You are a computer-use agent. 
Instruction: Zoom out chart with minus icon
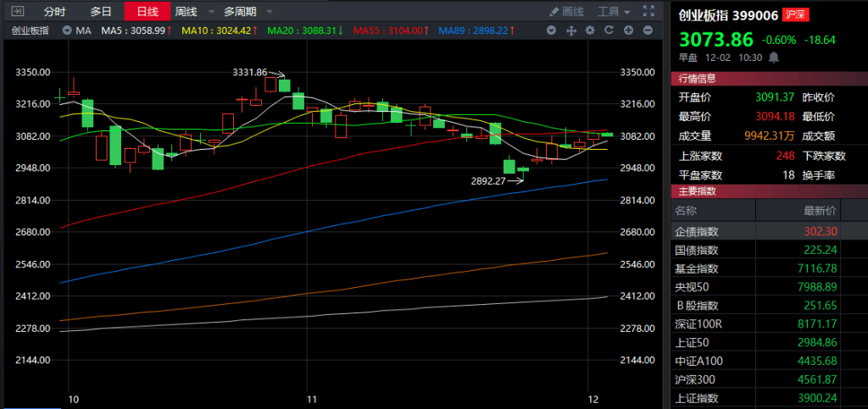click(648, 30)
